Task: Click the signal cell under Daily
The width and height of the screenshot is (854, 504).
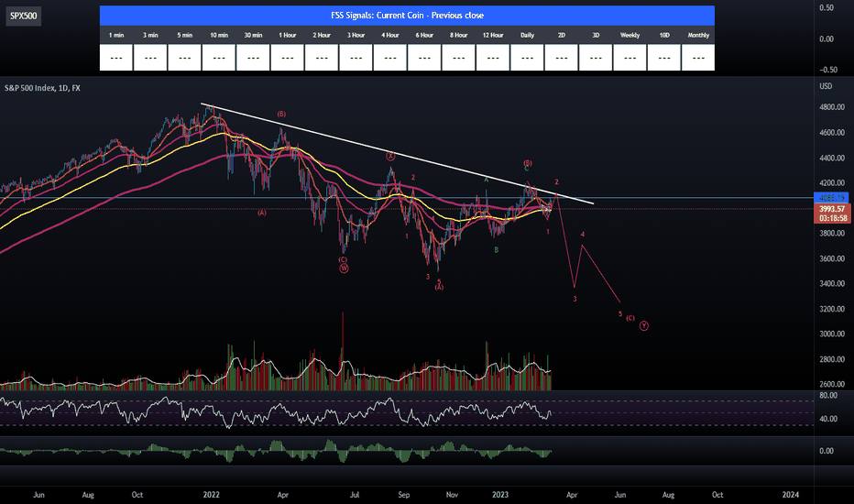Action: 527,58
